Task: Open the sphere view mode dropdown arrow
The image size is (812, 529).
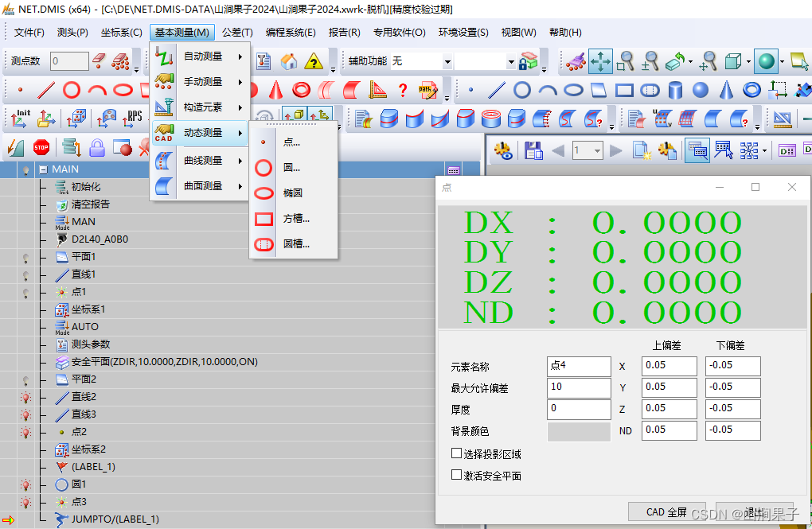Action: (x=782, y=61)
